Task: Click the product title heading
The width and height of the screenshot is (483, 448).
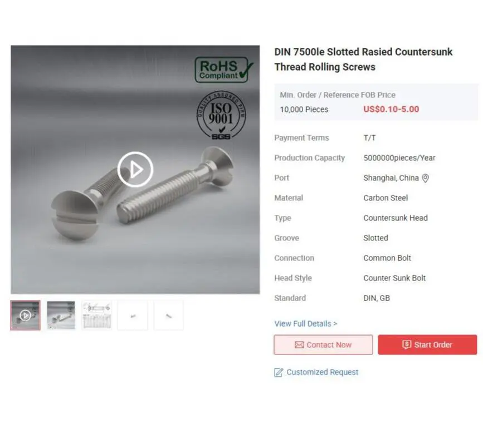Action: tap(363, 60)
